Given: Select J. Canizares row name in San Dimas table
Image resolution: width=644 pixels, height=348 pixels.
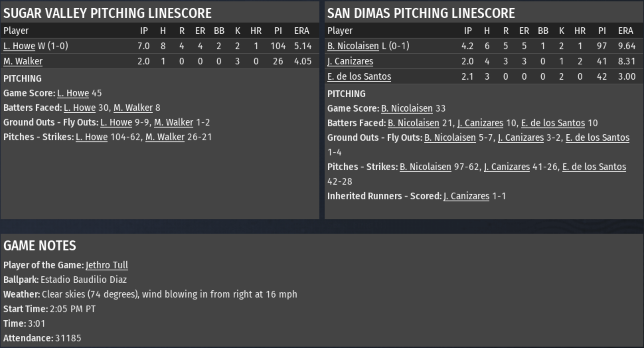Looking at the screenshot, I should [x=350, y=61].
